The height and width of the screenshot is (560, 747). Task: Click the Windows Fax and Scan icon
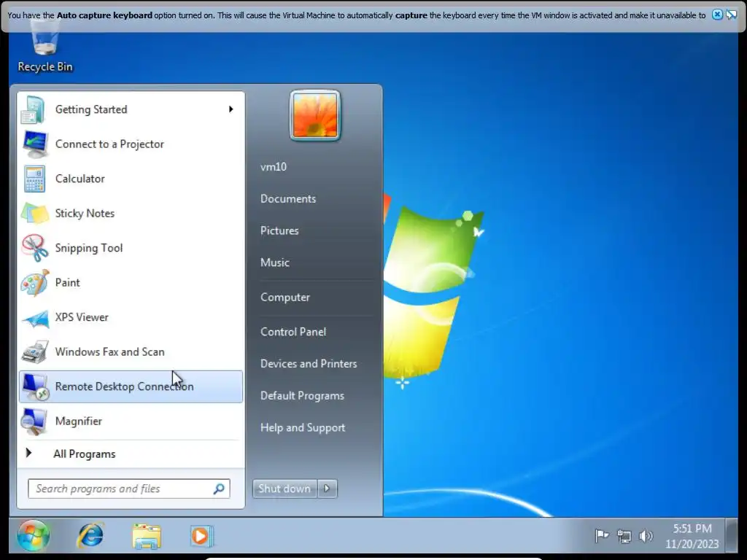pyautogui.click(x=34, y=352)
